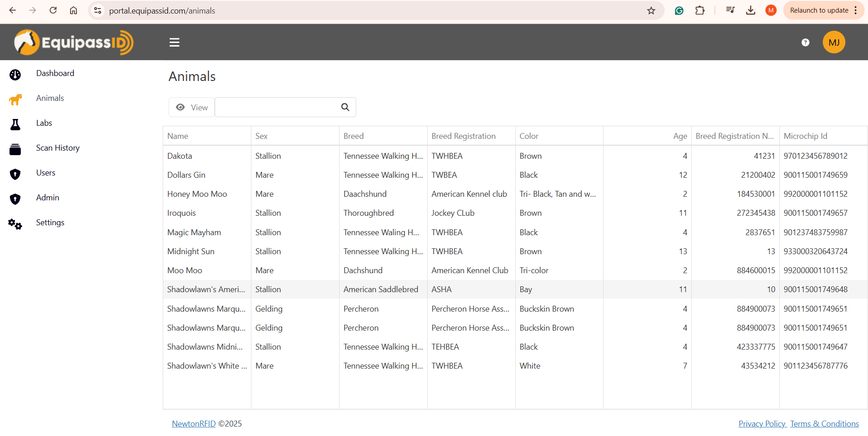Select the Honey Moo Moo row
The width and height of the screenshot is (868, 436).
tap(515, 194)
